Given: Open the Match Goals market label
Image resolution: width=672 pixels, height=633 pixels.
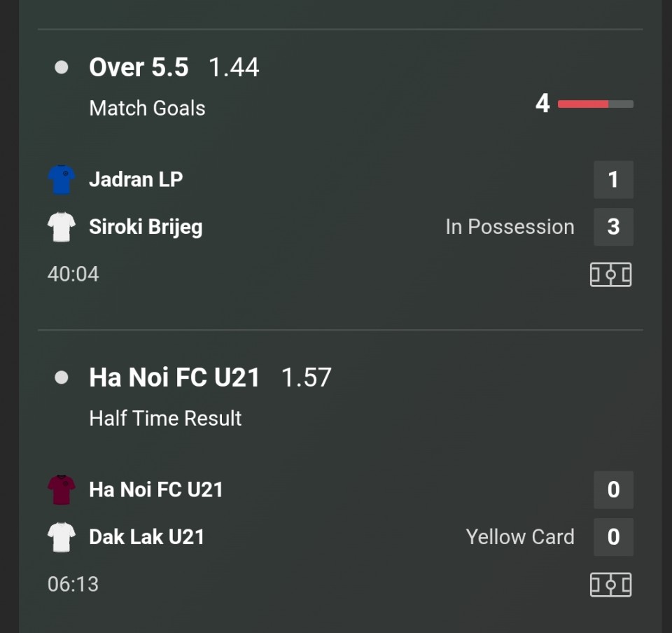Looking at the screenshot, I should point(148,108).
